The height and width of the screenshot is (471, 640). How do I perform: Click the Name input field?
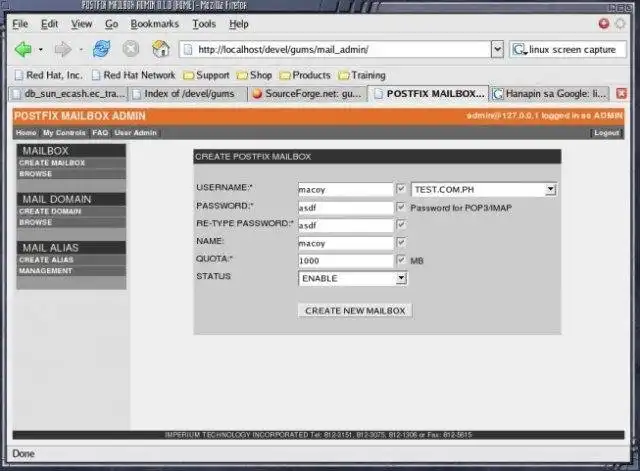click(x=346, y=243)
